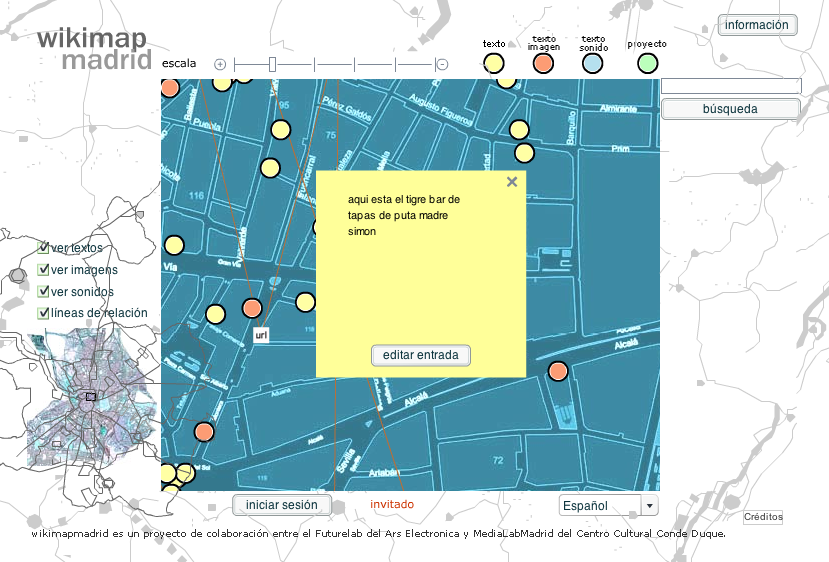Screen dimensions: 829x562
Task: Open the yellow marker by Gran Vía left edge
Action: click(x=174, y=245)
